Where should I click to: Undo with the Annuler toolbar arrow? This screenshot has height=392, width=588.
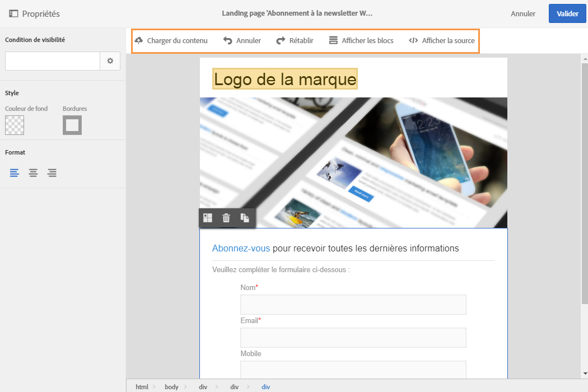[x=242, y=40]
